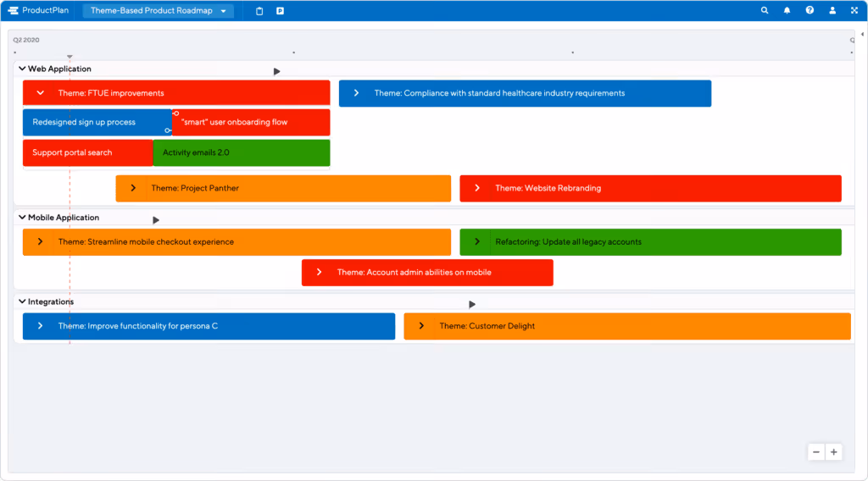Click the Mobile Application lane title

click(64, 218)
